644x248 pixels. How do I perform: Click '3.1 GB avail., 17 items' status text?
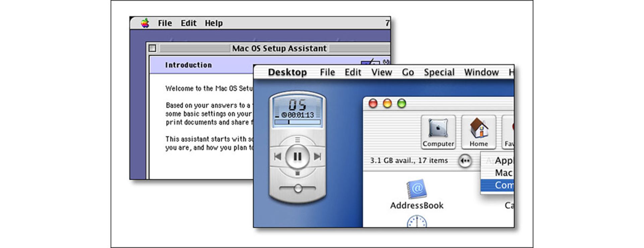[x=409, y=161]
